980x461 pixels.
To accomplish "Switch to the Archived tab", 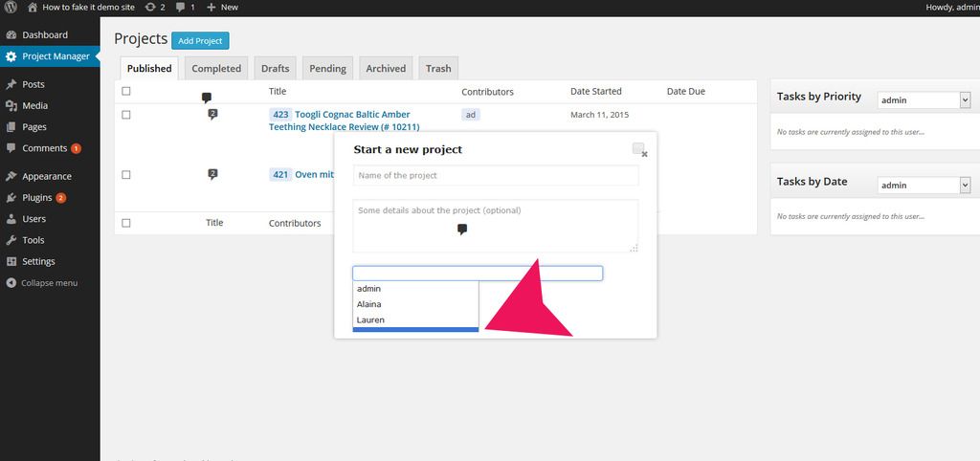I will coord(386,69).
